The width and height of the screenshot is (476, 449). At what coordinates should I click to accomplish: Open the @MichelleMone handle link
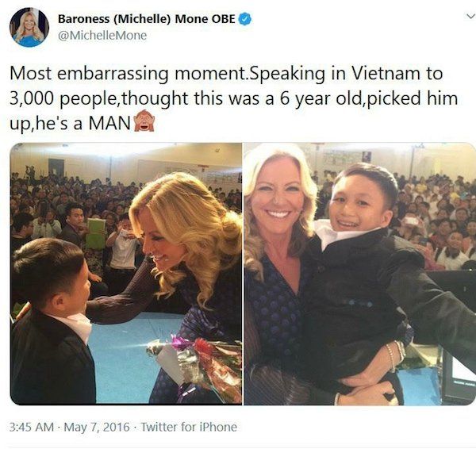102,36
